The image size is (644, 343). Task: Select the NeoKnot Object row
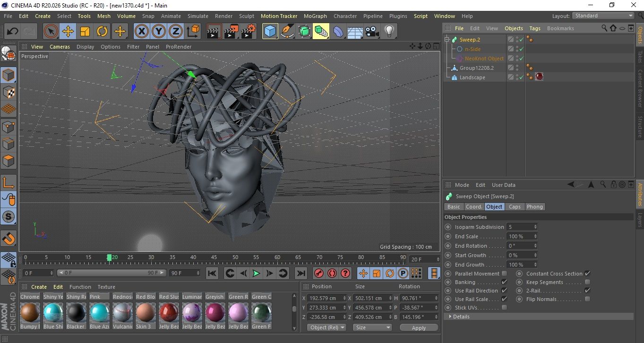(484, 59)
